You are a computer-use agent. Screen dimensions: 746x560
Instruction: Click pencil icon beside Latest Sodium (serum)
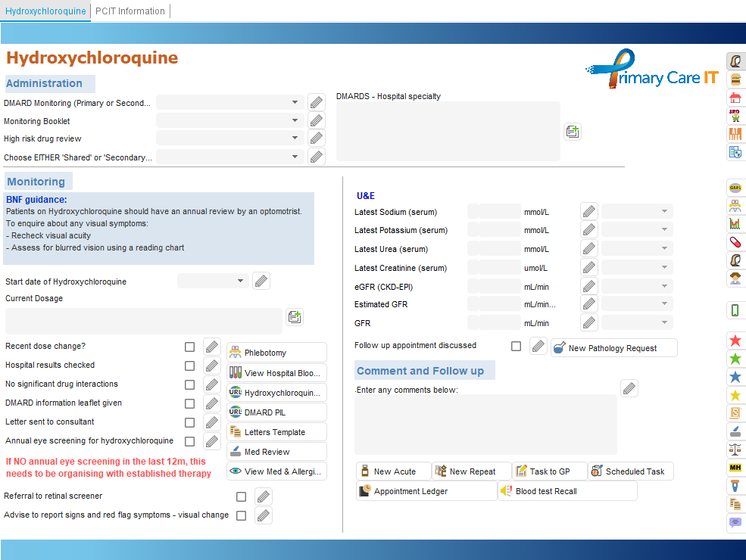pyautogui.click(x=588, y=212)
